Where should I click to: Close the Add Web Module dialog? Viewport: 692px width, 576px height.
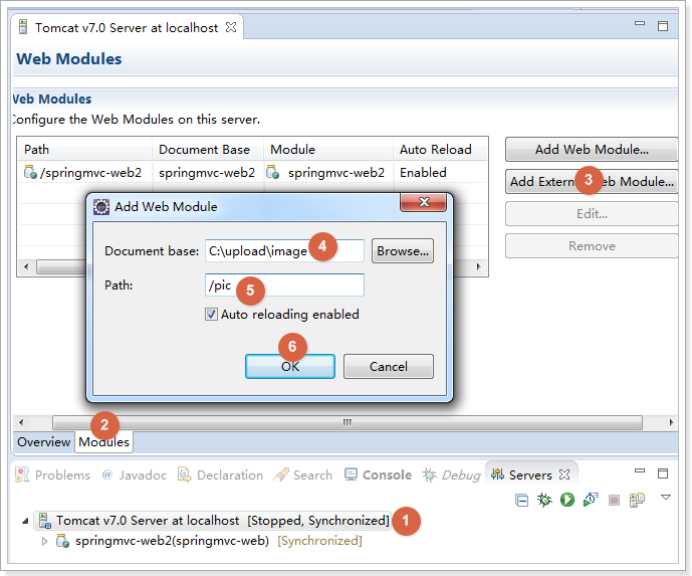424,202
